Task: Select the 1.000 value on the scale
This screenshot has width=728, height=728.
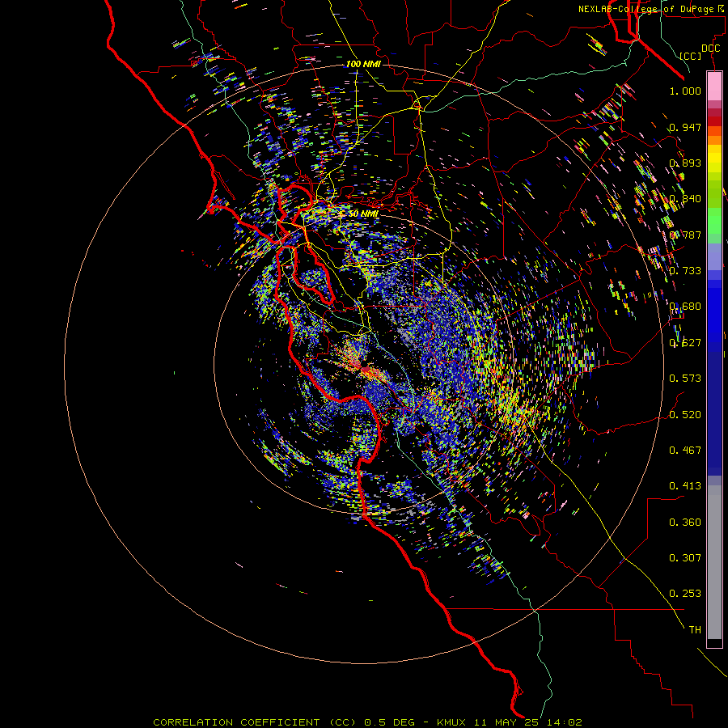Action: pos(685,91)
